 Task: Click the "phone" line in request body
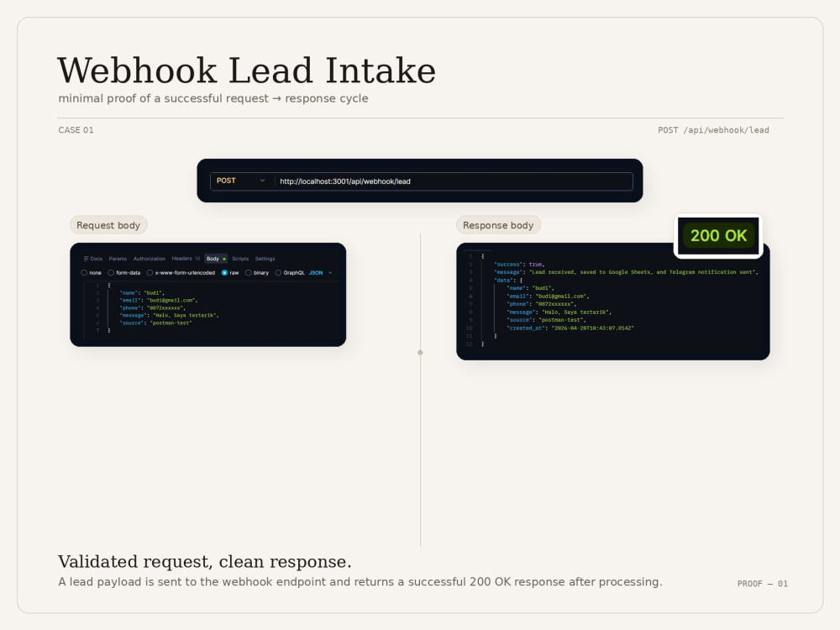pyautogui.click(x=152, y=308)
